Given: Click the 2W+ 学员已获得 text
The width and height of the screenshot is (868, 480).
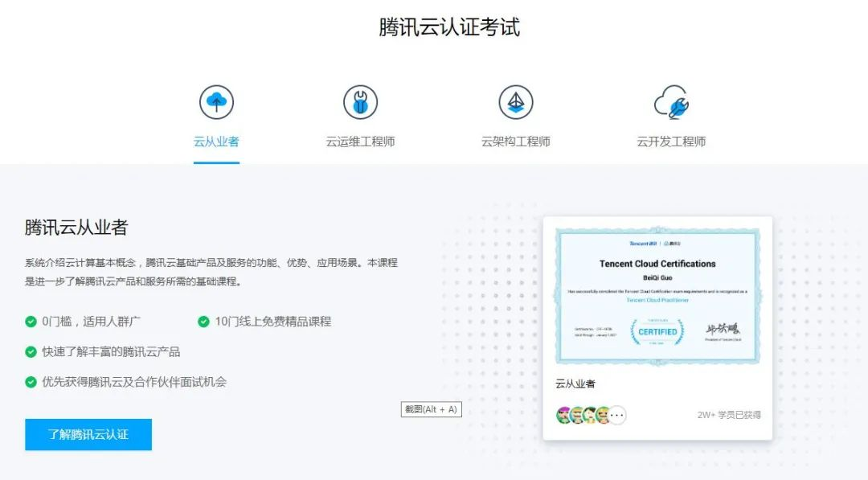Looking at the screenshot, I should pyautogui.click(x=729, y=415).
